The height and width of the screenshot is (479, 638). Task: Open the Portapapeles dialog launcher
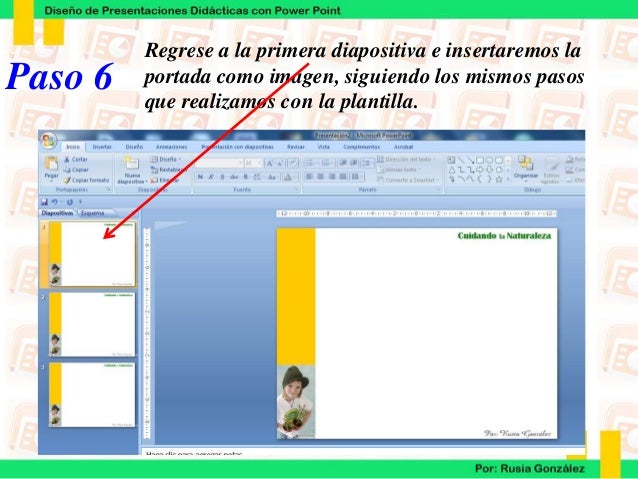pyautogui.click(x=108, y=190)
